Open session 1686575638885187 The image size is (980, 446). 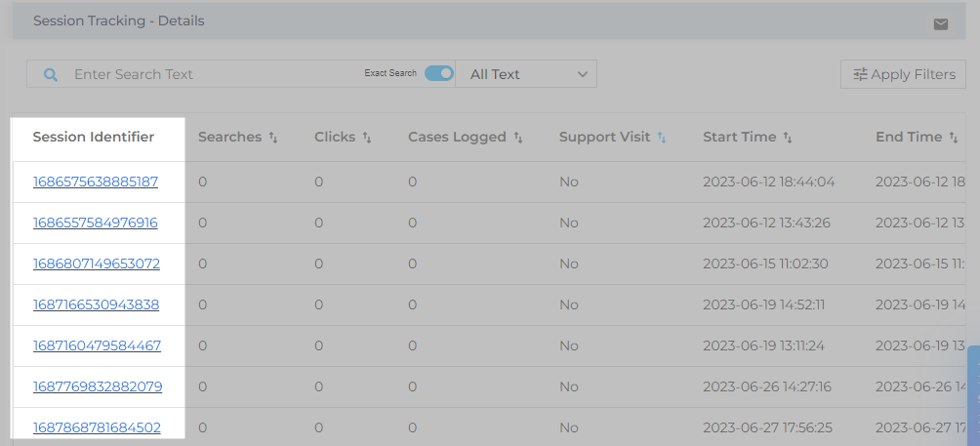coord(96,182)
